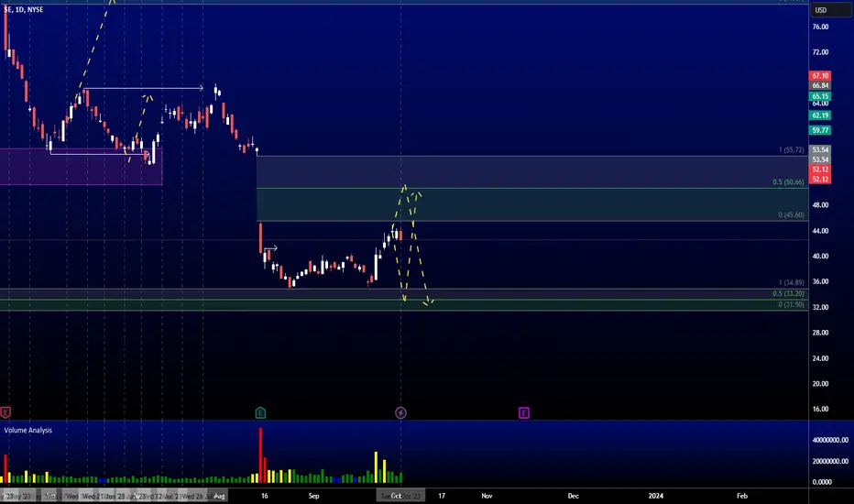Click 48.00 on the price axis
Screen dimensions: 854x504
[x=820, y=205]
